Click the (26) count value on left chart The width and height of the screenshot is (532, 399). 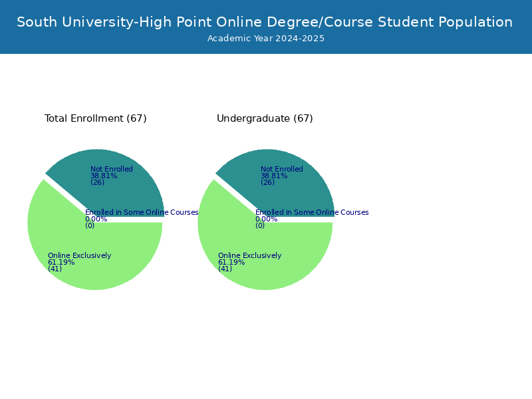pyautogui.click(x=96, y=182)
